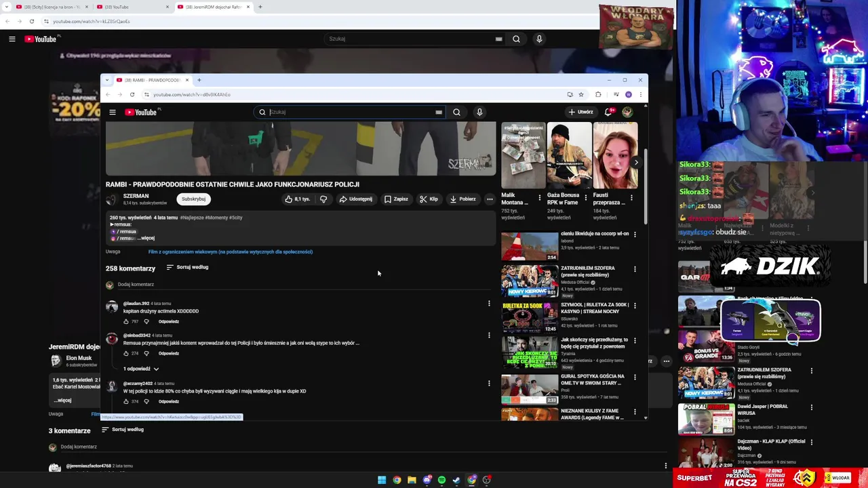Click search magnifier button in front window
Viewport: 868px width, 488px height.
pos(456,113)
